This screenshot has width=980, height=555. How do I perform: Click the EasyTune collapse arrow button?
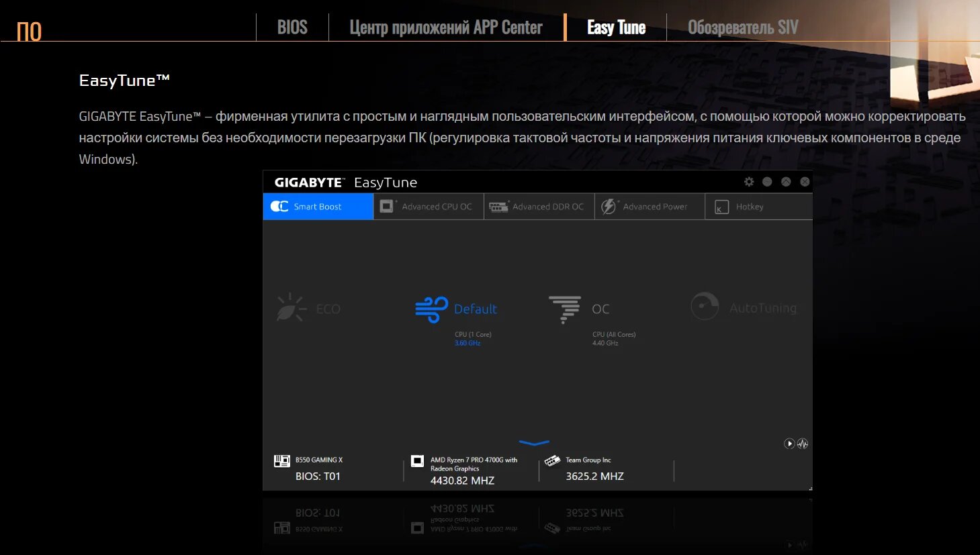click(786, 182)
